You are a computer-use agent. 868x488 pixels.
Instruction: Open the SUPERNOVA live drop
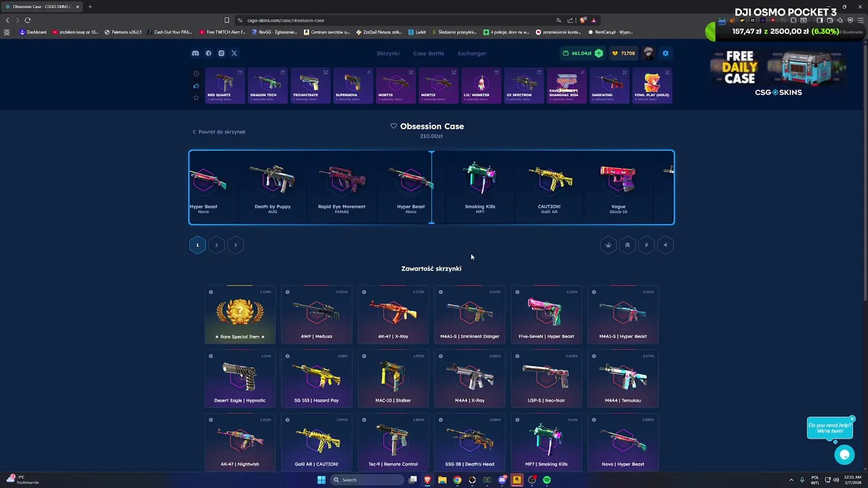click(353, 85)
